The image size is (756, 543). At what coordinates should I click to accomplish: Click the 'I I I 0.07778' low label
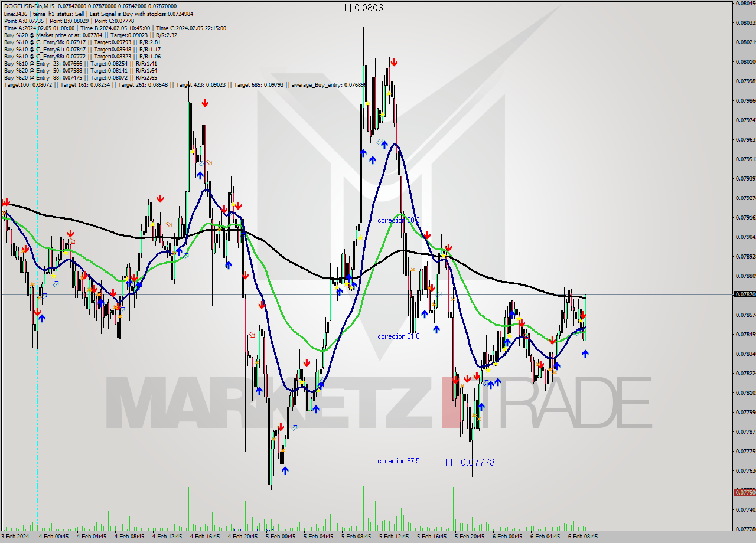pos(470,462)
